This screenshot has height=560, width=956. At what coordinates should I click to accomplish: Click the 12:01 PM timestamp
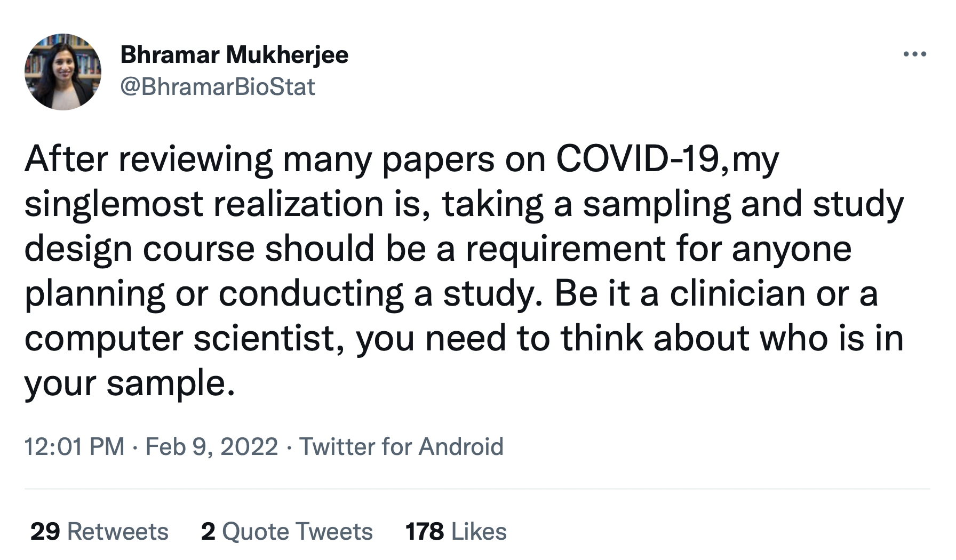[x=74, y=446]
